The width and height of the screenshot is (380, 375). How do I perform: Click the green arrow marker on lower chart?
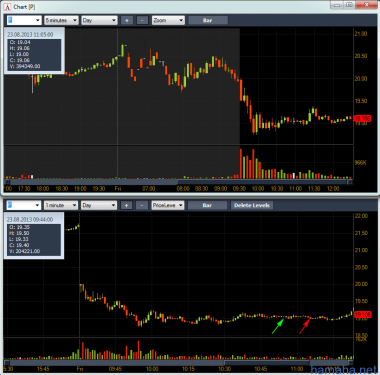click(x=278, y=326)
